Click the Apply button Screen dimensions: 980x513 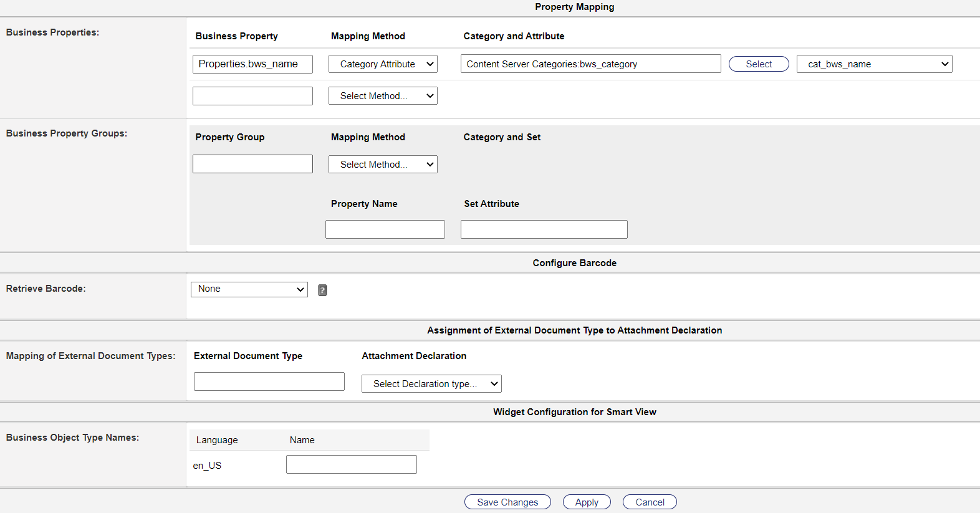coord(587,502)
